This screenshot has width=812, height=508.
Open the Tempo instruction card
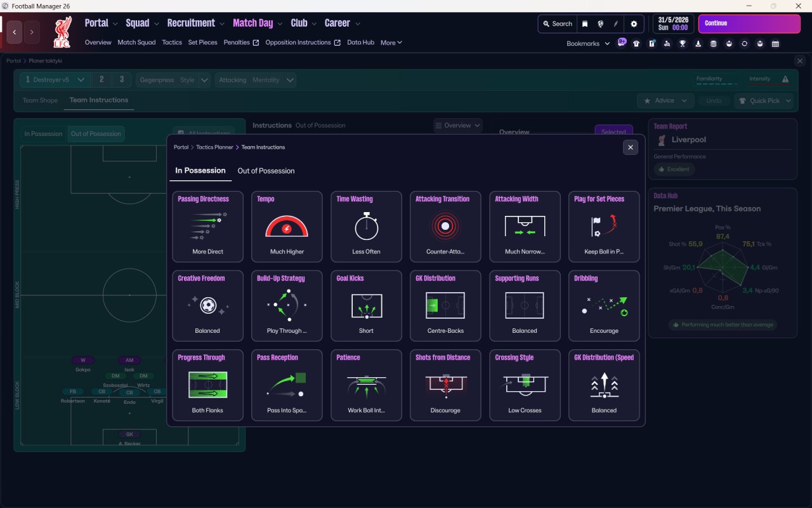287,227
